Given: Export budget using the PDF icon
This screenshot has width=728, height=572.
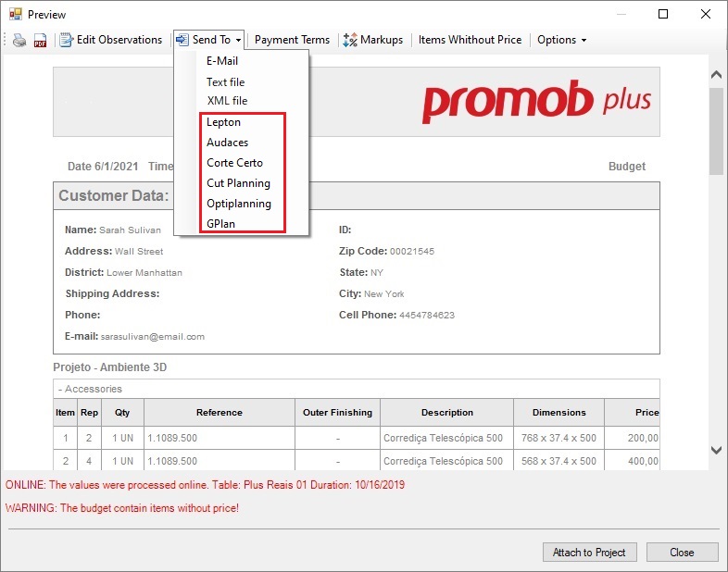Looking at the screenshot, I should point(41,41).
